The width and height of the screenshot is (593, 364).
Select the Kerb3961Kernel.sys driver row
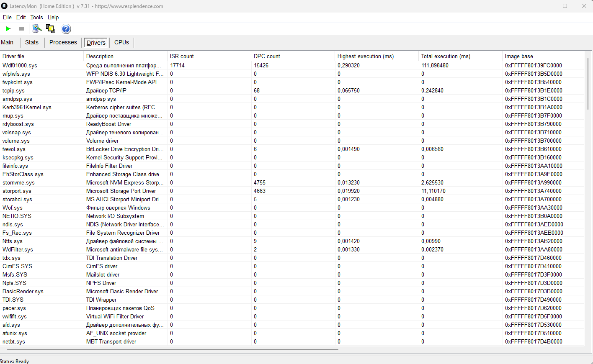[x=292, y=107]
